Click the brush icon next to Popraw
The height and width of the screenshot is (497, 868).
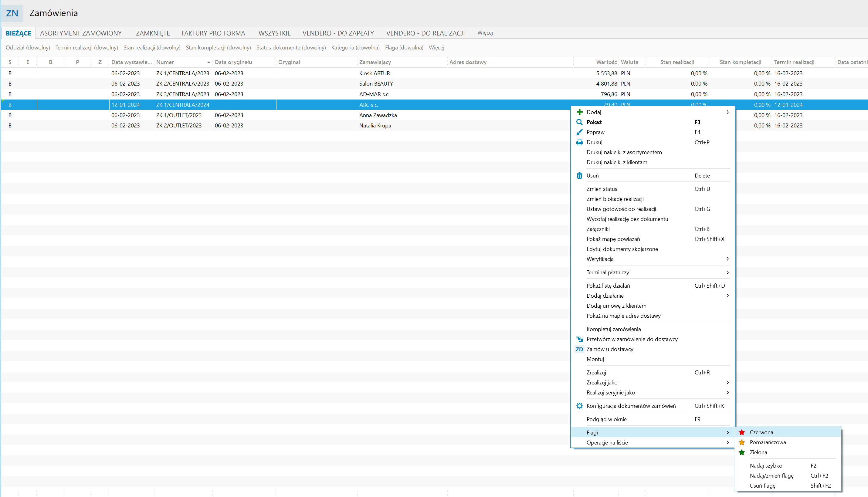[579, 132]
